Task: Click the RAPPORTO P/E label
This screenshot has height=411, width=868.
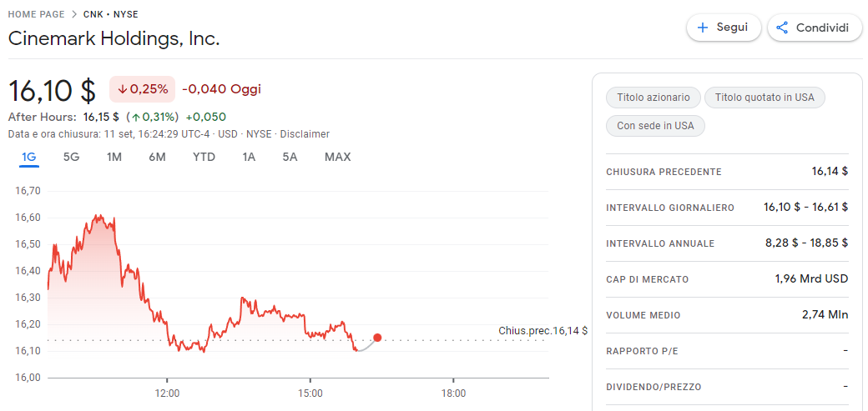Action: [x=643, y=352]
